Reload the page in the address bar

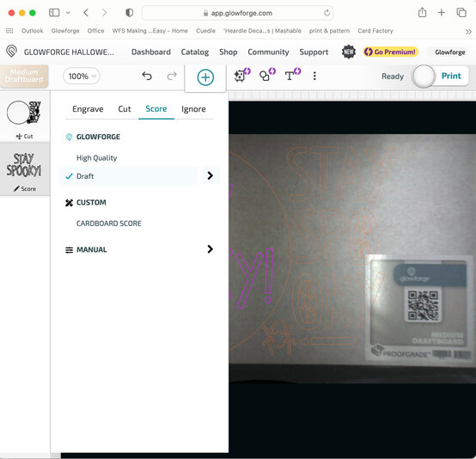(x=326, y=13)
